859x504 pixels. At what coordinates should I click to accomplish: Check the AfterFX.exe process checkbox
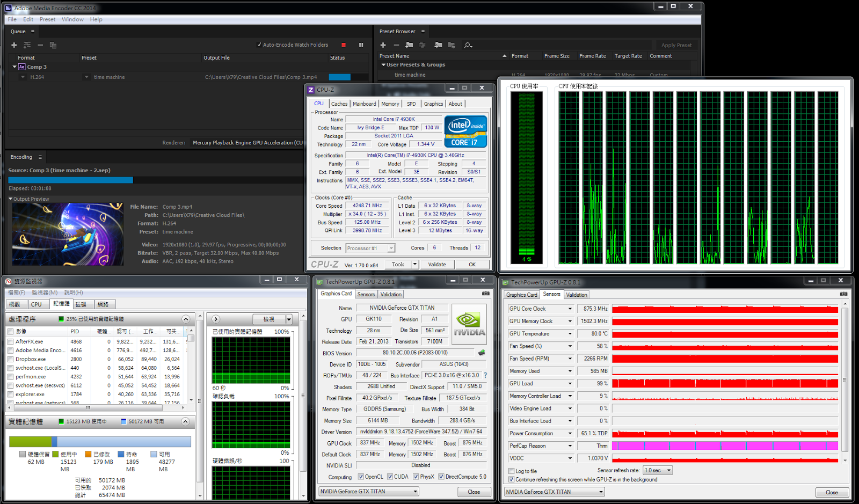10,341
